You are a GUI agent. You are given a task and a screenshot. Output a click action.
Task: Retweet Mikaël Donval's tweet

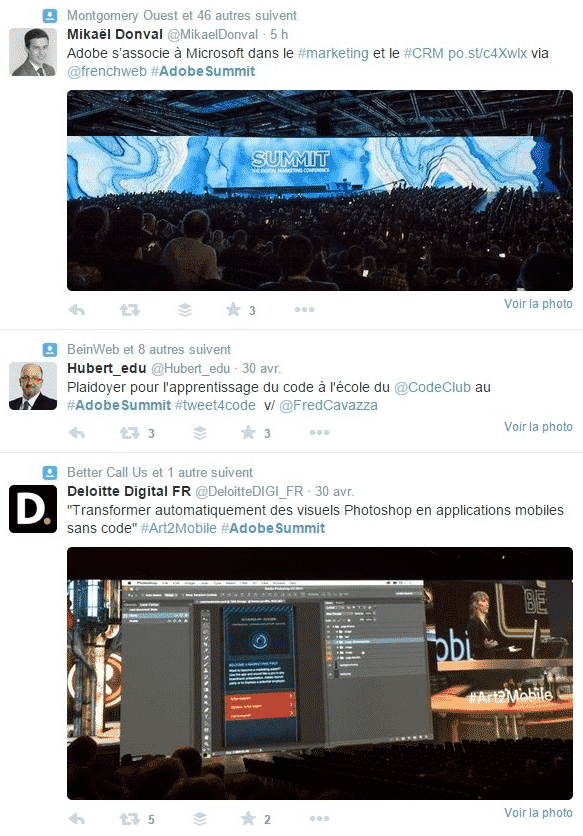point(130,310)
